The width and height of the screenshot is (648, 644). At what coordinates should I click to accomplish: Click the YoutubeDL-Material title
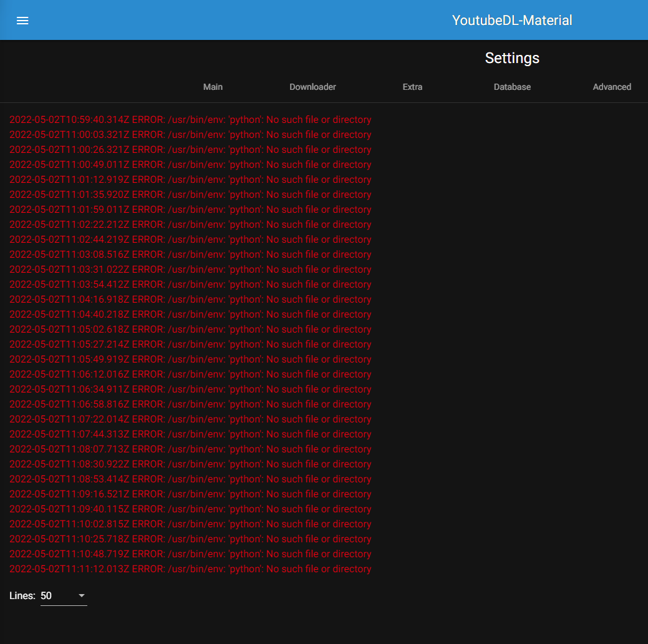point(511,19)
